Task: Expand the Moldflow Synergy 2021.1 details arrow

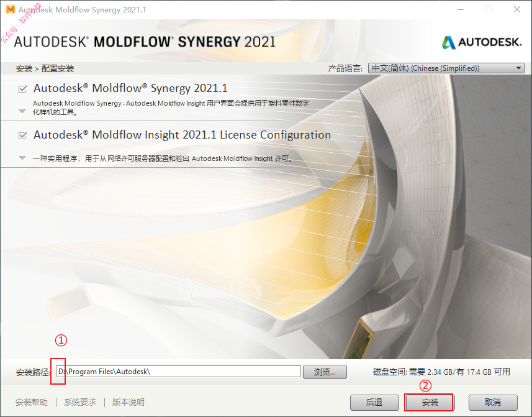Action: coord(22,111)
